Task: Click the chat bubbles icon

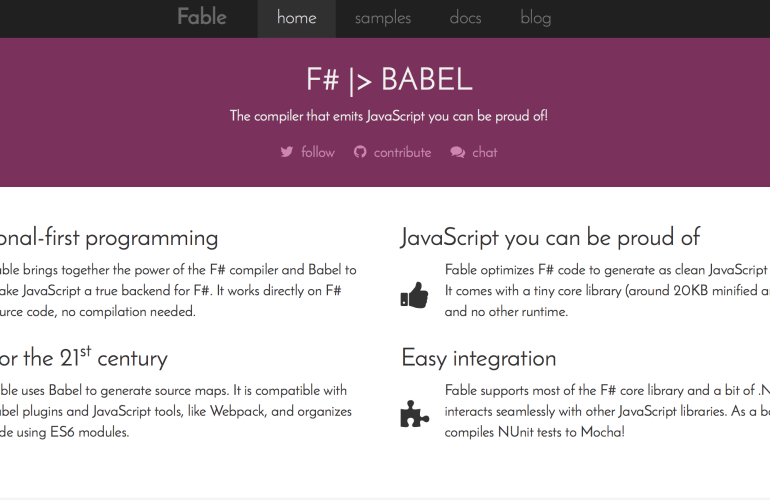Action: click(458, 152)
